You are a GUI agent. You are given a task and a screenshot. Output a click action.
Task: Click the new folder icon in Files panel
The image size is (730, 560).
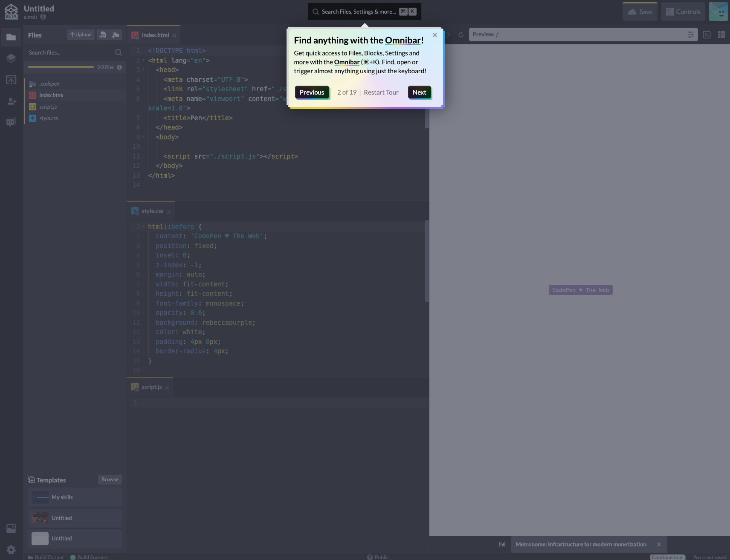[x=115, y=35]
